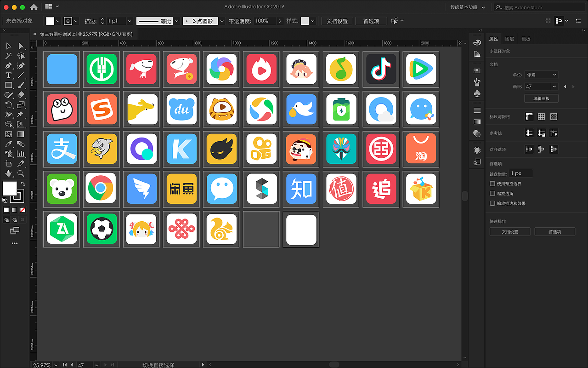Activate the Eraser tool
The image size is (588, 368).
coord(21,95)
